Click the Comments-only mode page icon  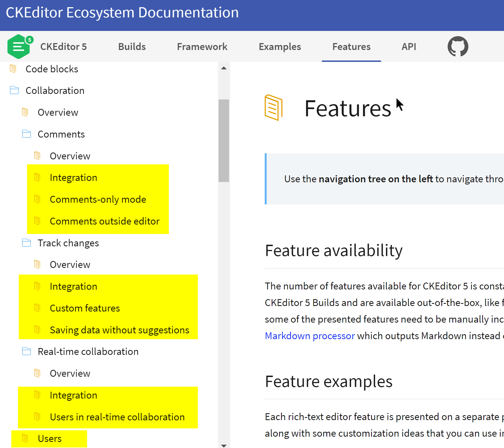pos(37,199)
